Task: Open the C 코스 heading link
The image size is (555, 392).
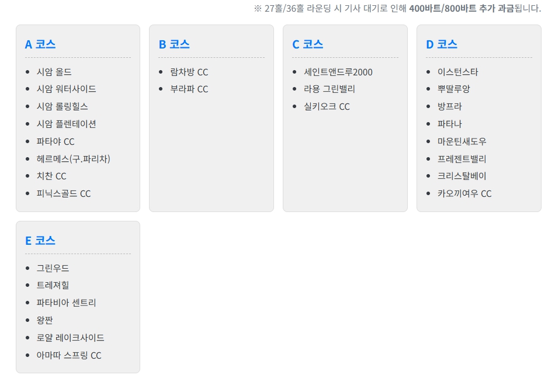Action: pos(307,44)
